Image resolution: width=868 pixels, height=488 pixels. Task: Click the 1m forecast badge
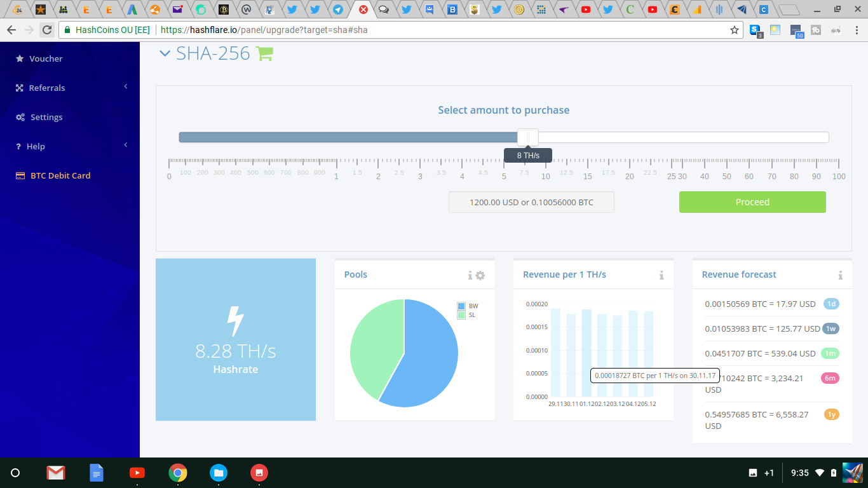click(830, 353)
